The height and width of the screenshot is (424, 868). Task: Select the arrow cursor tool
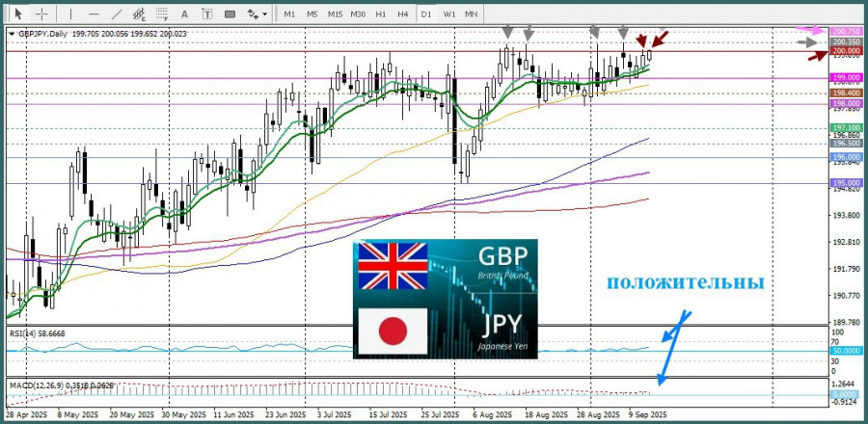pyautogui.click(x=20, y=14)
